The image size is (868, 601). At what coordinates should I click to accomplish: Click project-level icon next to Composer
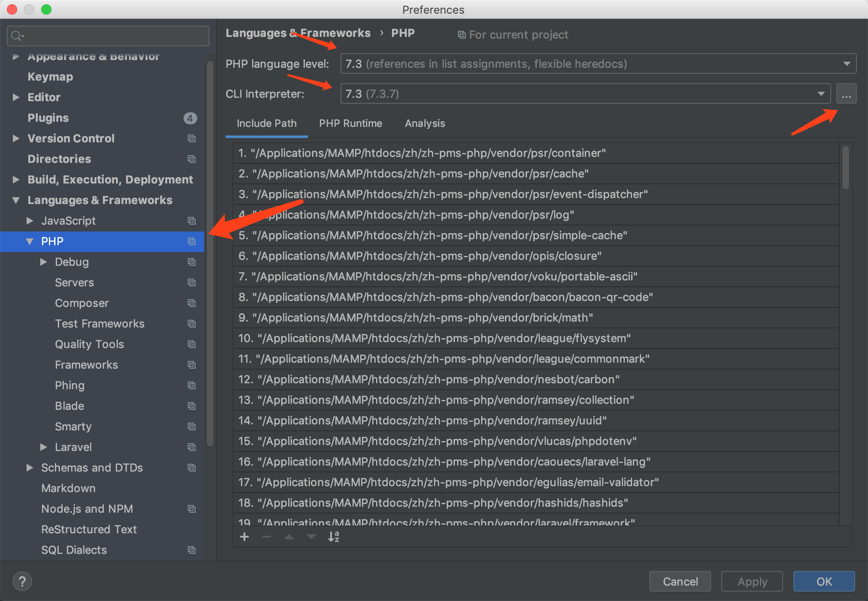tap(192, 303)
